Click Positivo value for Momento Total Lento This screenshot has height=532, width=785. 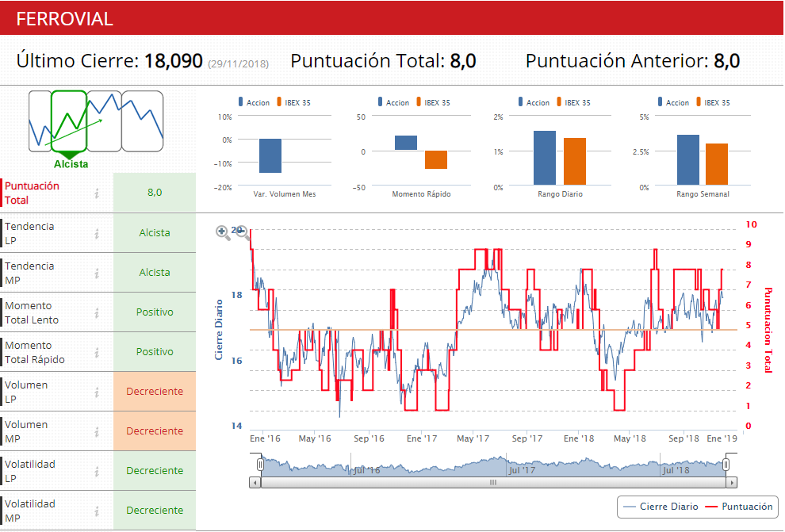pos(155,312)
